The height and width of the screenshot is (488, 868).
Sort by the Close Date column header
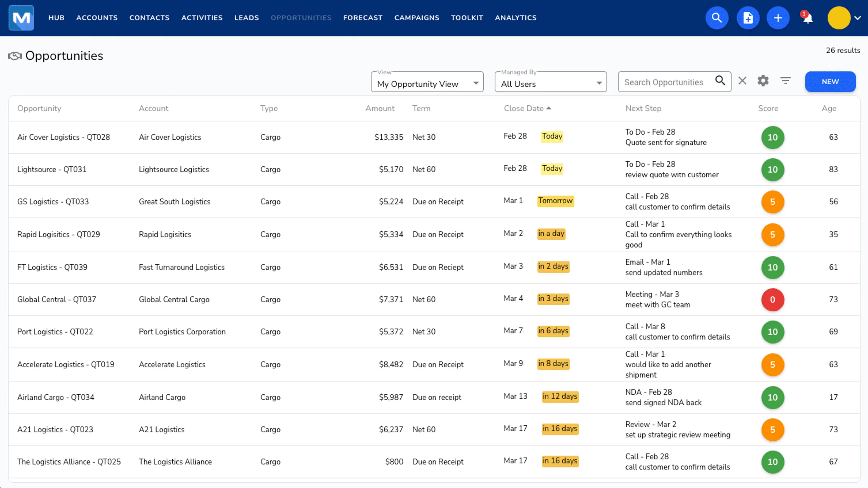523,108
